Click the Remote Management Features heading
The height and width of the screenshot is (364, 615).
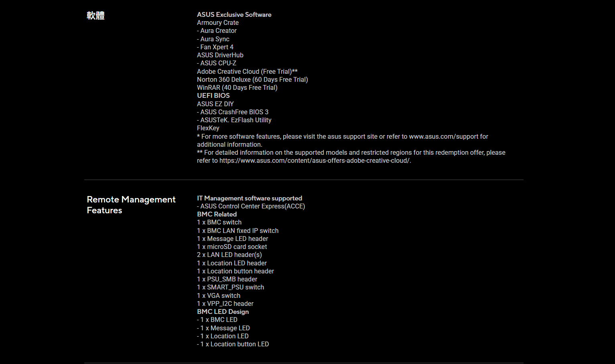pyautogui.click(x=131, y=205)
